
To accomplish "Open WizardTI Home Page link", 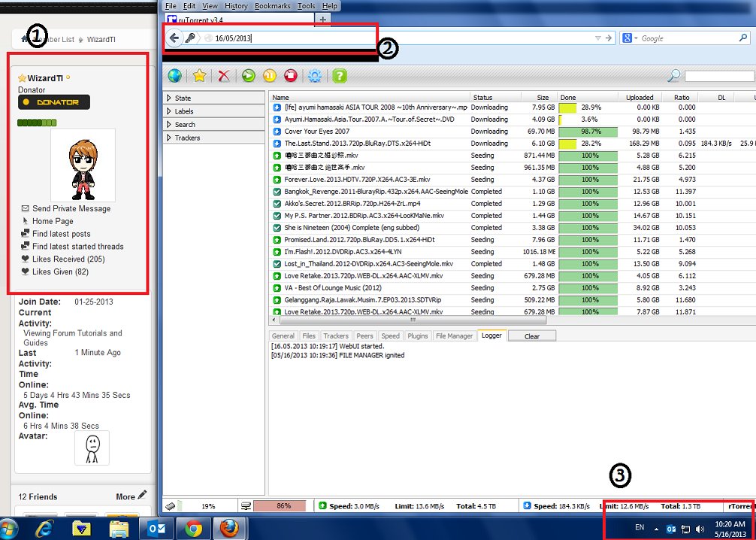I will 53,221.
